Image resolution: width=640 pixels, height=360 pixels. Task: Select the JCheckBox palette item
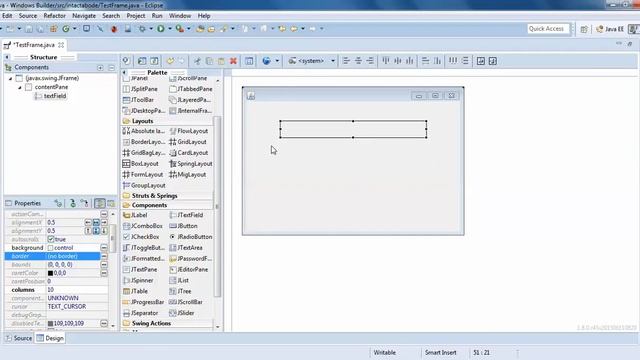click(141, 237)
